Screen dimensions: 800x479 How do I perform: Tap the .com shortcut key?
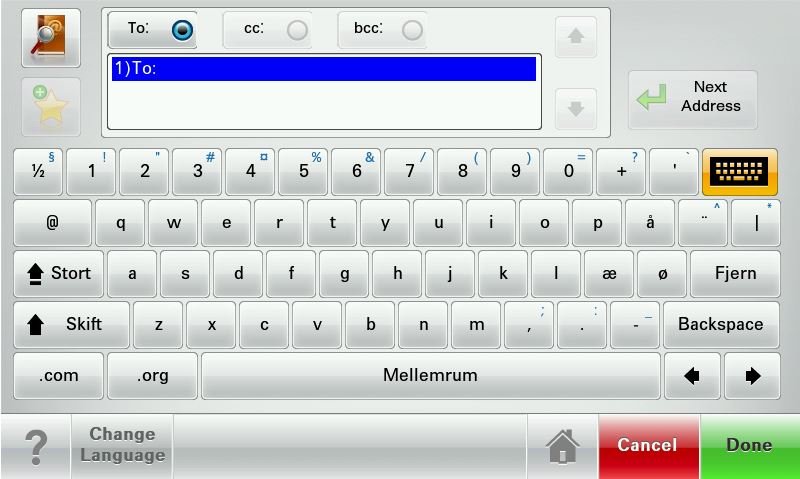[x=59, y=376]
